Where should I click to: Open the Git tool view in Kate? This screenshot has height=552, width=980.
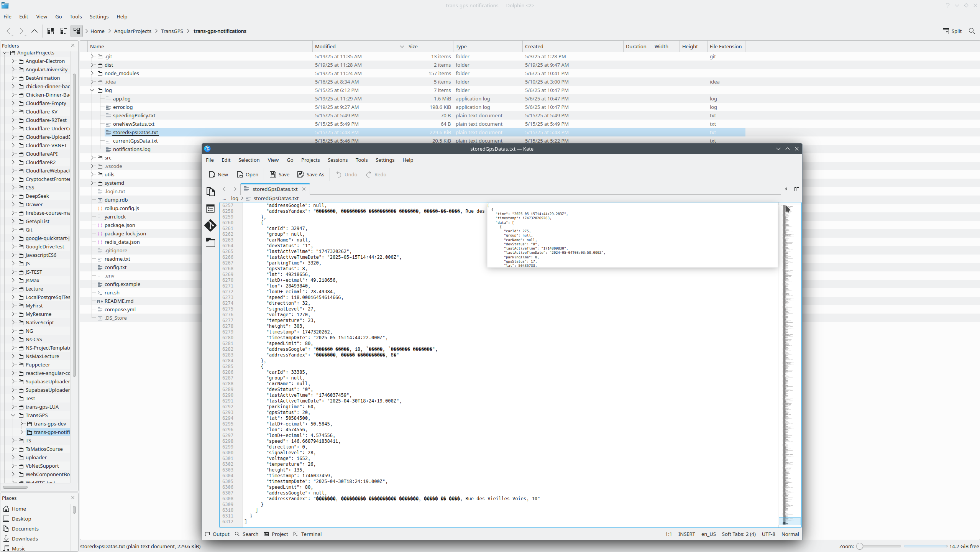pyautogui.click(x=210, y=226)
